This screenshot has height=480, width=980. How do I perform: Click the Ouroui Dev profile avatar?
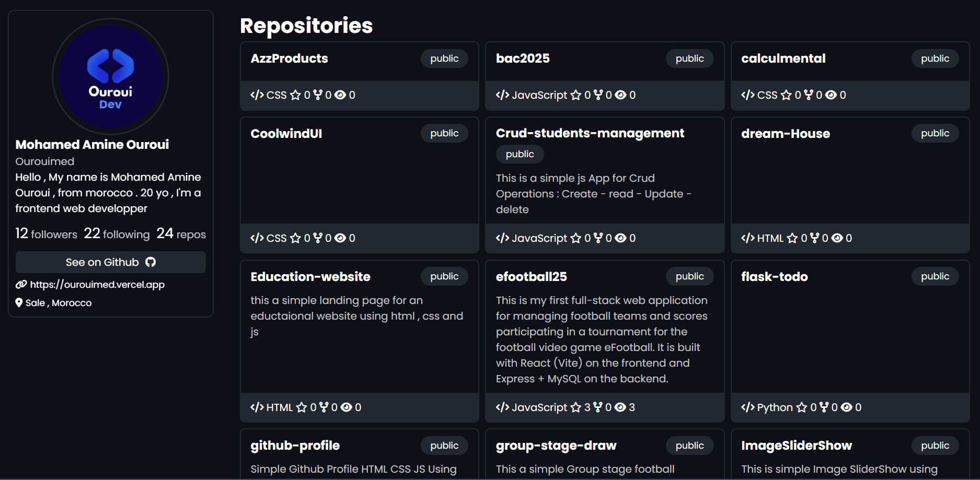pyautogui.click(x=110, y=76)
